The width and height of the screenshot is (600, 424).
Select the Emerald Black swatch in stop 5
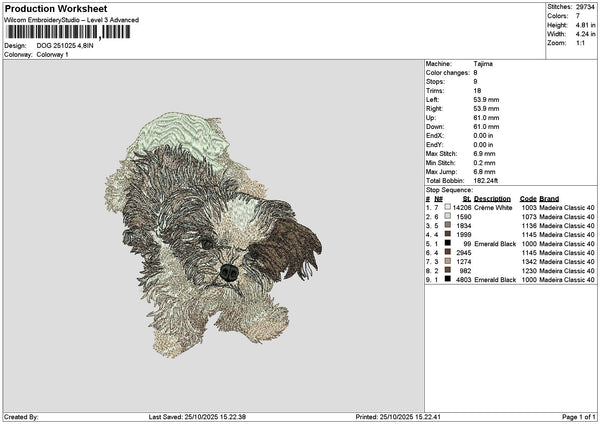coord(447,243)
